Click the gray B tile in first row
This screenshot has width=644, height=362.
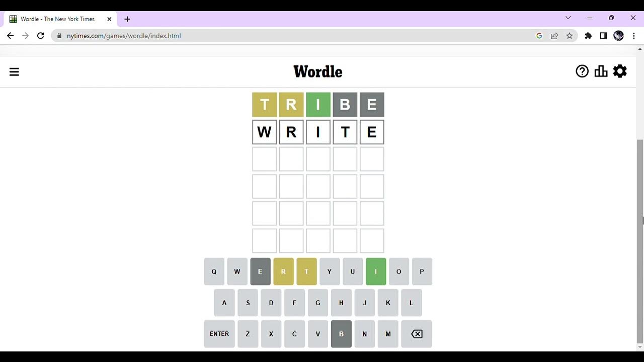pos(345,105)
